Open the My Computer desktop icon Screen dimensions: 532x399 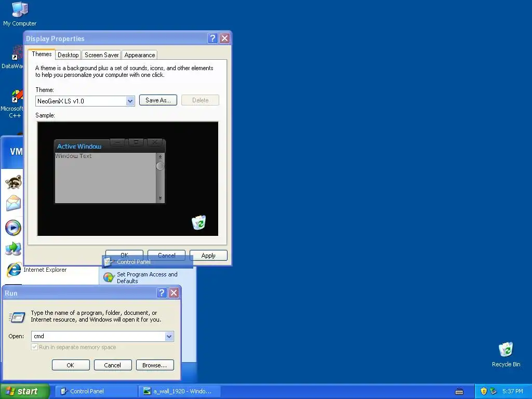click(20, 14)
